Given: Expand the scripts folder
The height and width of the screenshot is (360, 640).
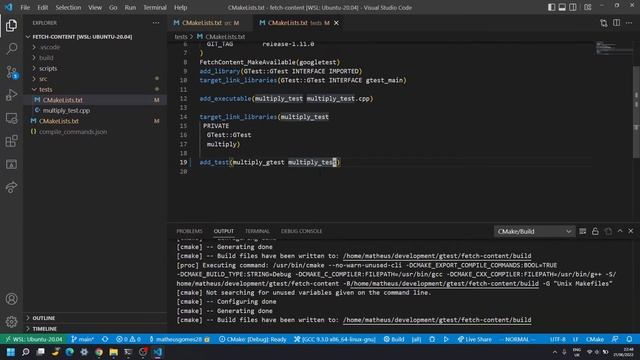Looking at the screenshot, I should [x=48, y=68].
